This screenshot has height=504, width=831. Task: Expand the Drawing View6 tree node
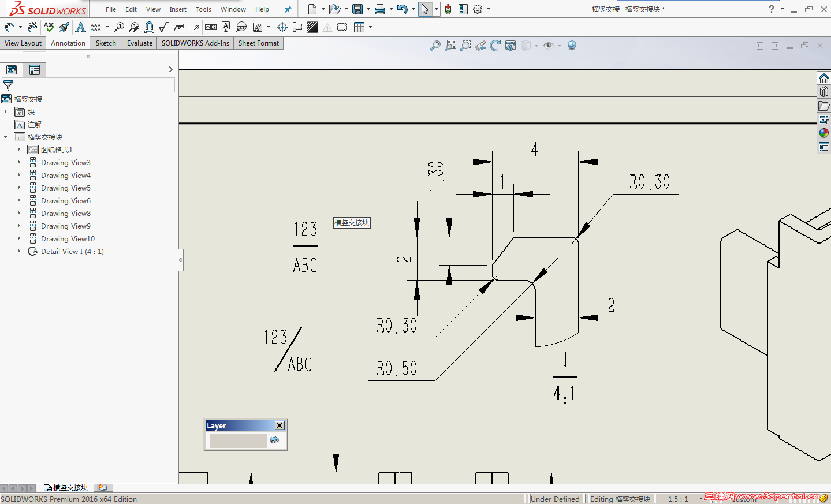click(19, 201)
